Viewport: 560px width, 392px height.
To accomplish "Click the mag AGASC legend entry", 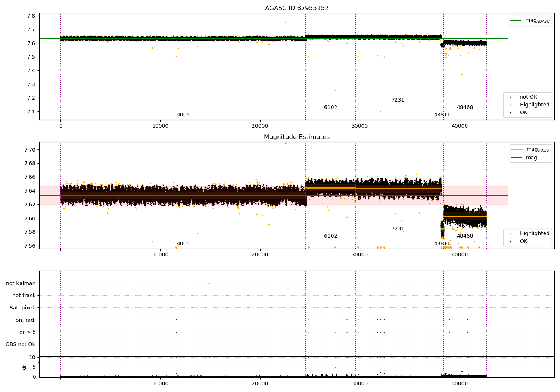I will point(530,21).
